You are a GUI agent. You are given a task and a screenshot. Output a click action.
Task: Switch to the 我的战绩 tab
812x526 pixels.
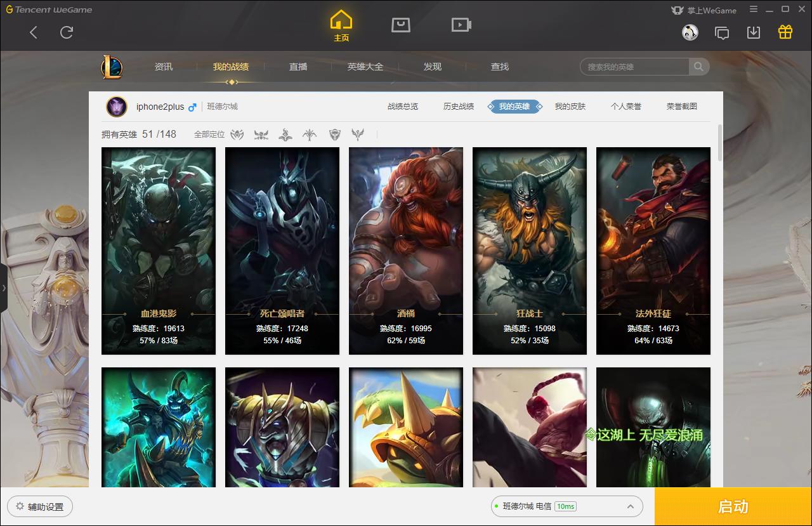click(x=231, y=67)
